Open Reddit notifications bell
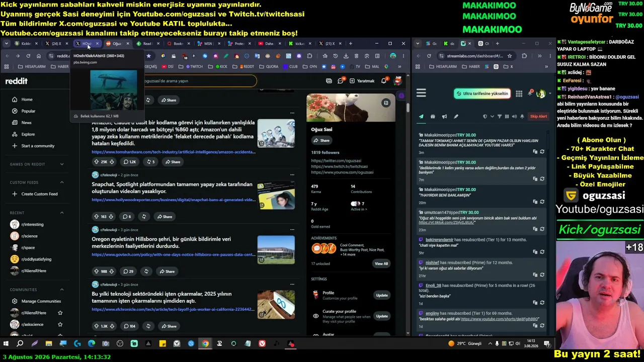Screen dimensions: 644x362 (x=384, y=80)
